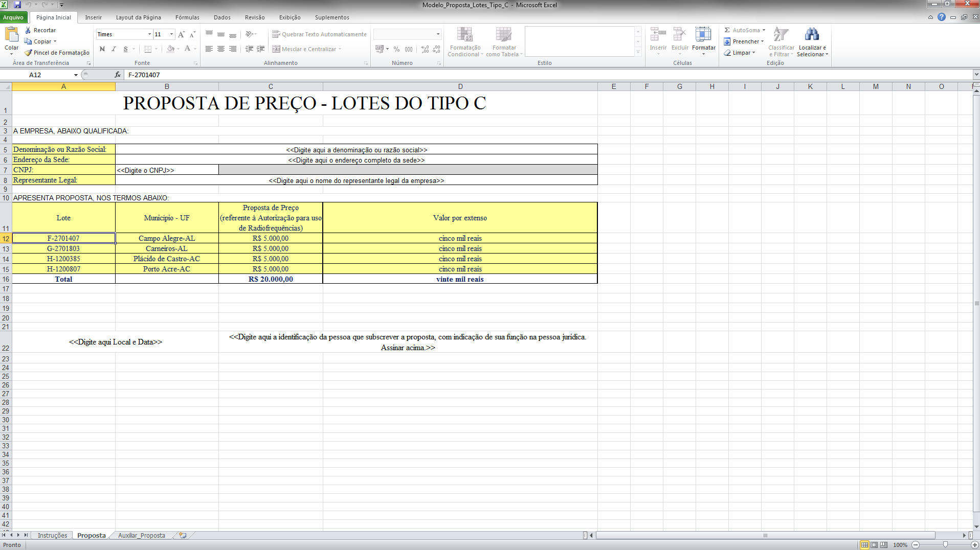This screenshot has width=980, height=550.
Task: Align text to bottom of cell
Action: pos(233,34)
